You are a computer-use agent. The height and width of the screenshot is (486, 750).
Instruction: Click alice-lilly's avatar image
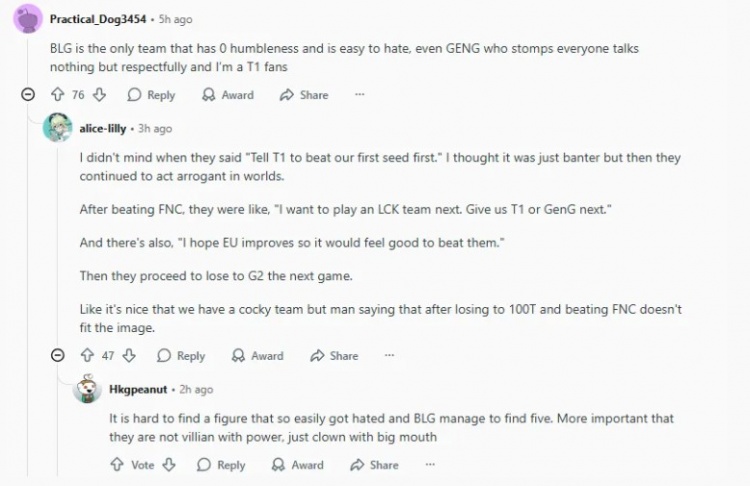pyautogui.click(x=58, y=128)
